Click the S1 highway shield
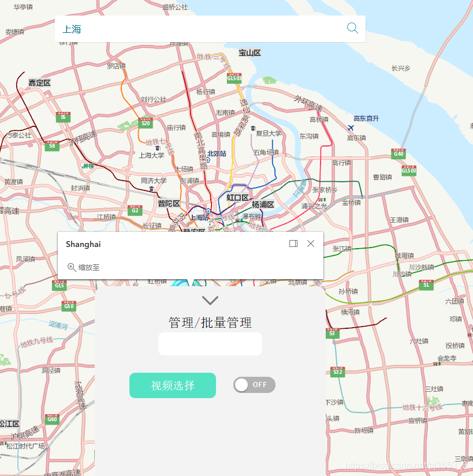 coord(426,285)
